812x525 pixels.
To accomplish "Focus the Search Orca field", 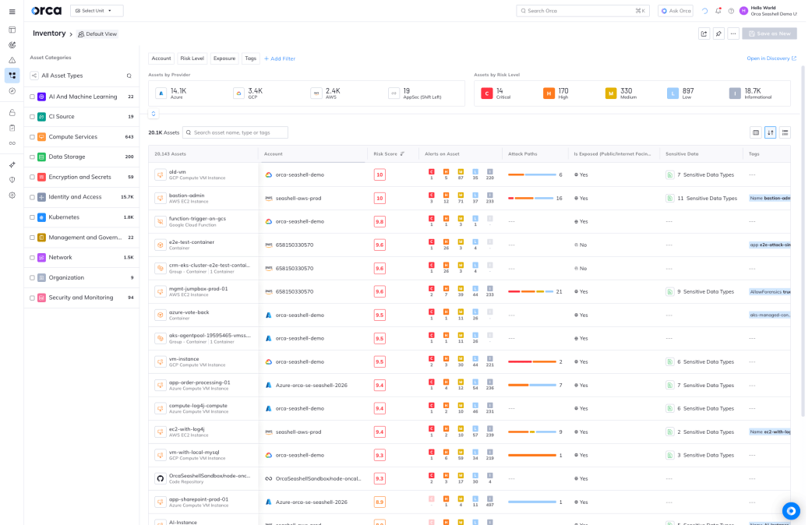I will click(583, 11).
